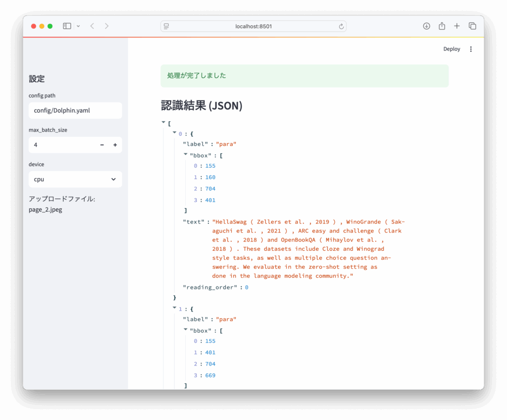
Task: Open the Streamlit three-dot menu
Action: [471, 49]
